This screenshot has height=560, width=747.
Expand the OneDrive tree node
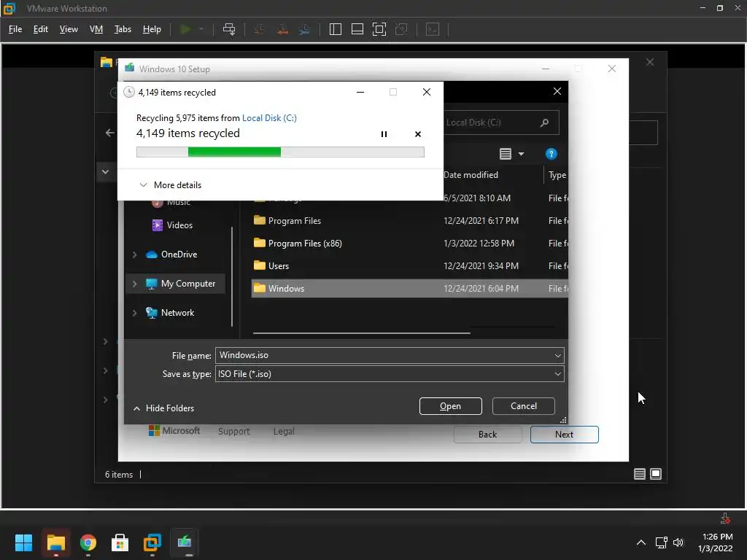point(134,254)
